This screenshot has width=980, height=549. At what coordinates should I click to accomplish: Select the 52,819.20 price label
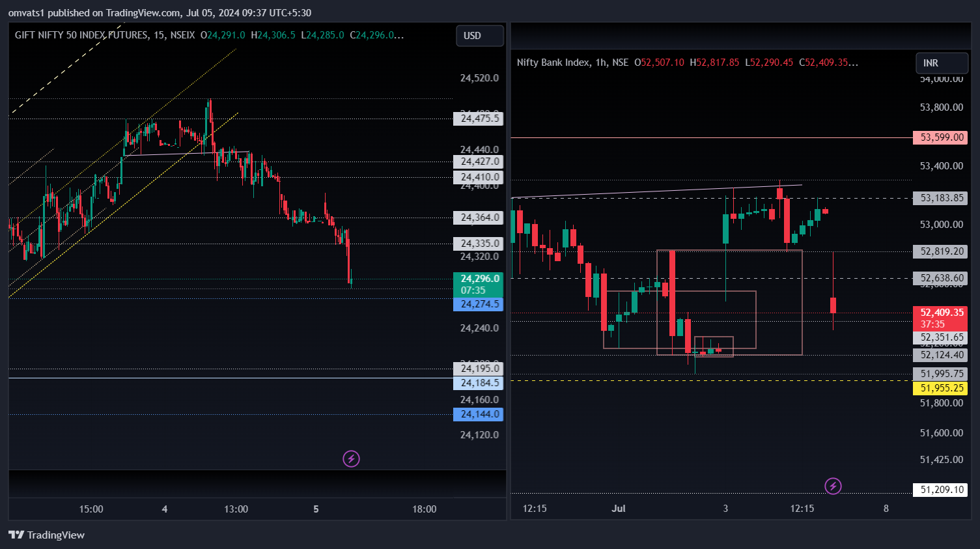940,251
